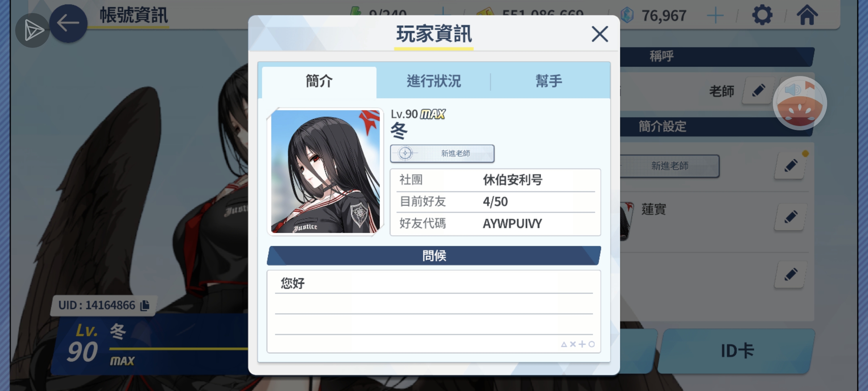Viewport: 868px width, 391px height.
Task: Edit the 老師 nickname pencil icon
Action: pyautogui.click(x=758, y=91)
